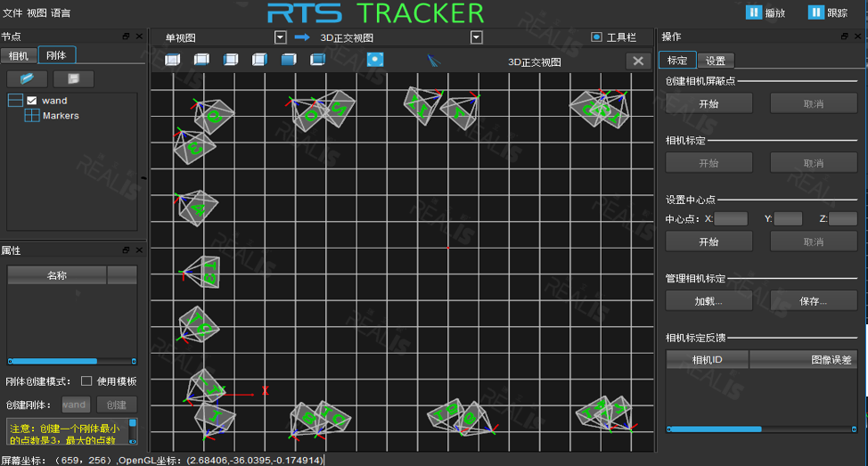Click the wand node tree icon

[x=15, y=100]
